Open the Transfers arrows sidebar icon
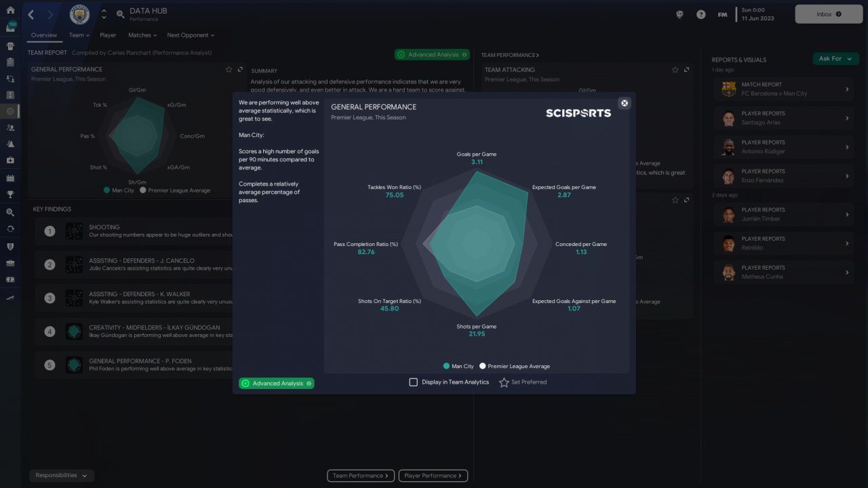This screenshot has height=488, width=868. 10,228
